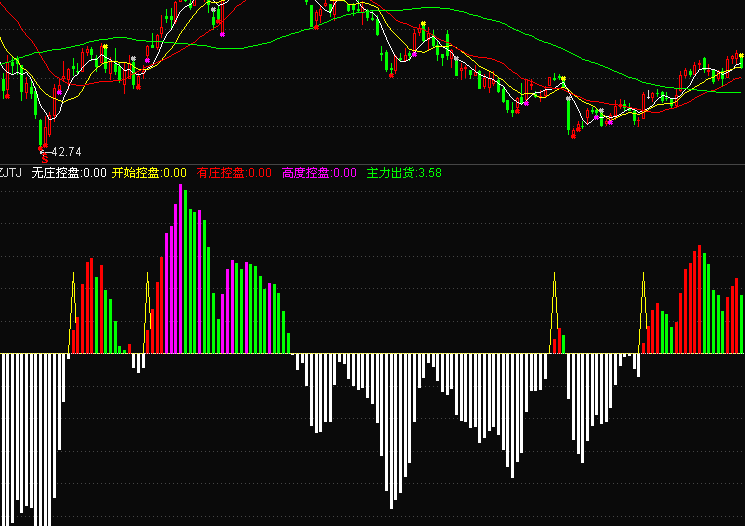
Task: Click the 42.74 lowest price label
Action: tap(67, 152)
